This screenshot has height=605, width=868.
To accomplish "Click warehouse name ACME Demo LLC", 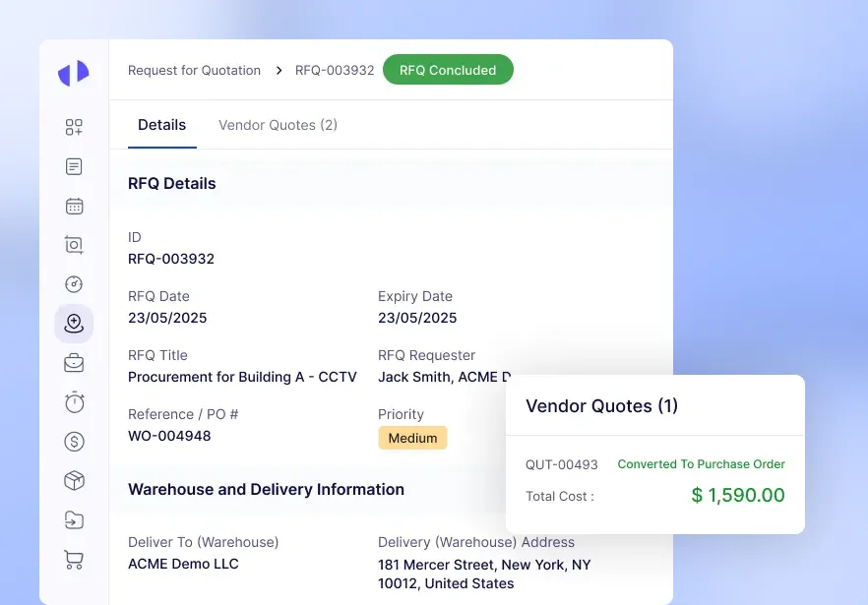I will coord(183,564).
